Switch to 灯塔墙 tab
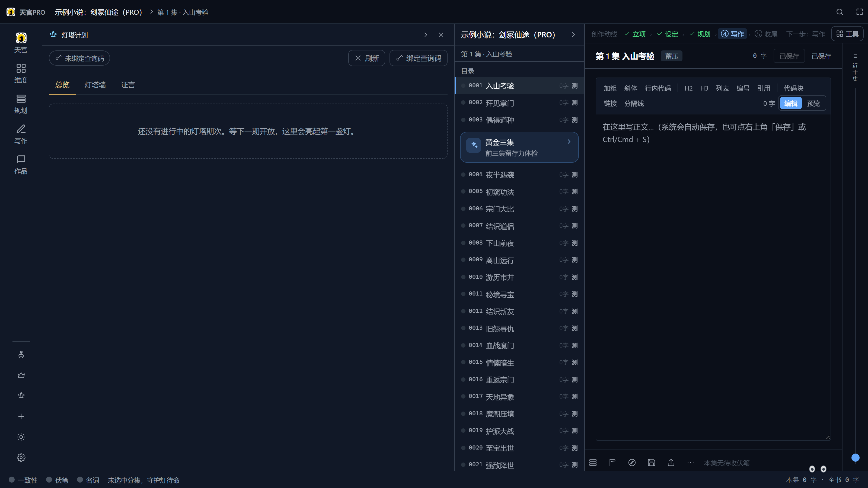The width and height of the screenshot is (868, 488). point(95,85)
